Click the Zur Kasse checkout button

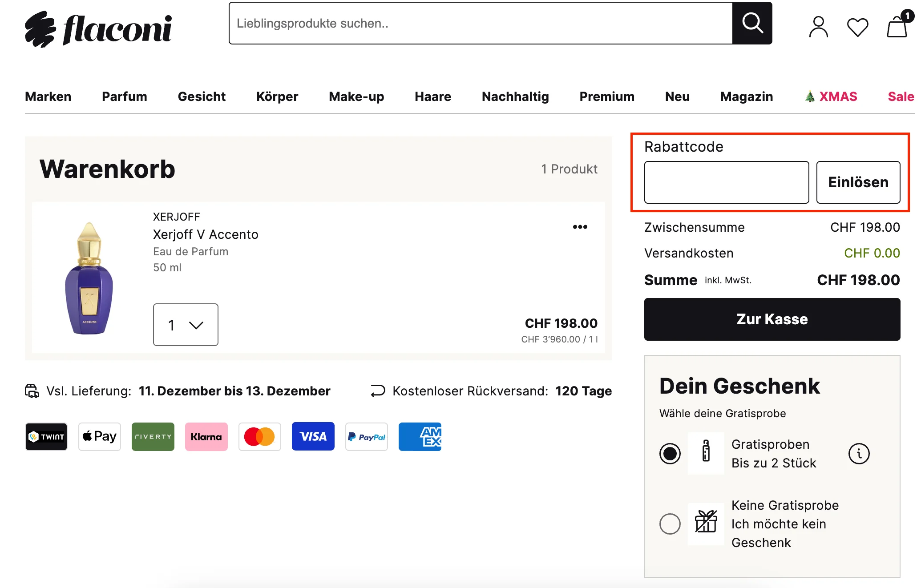point(772,319)
